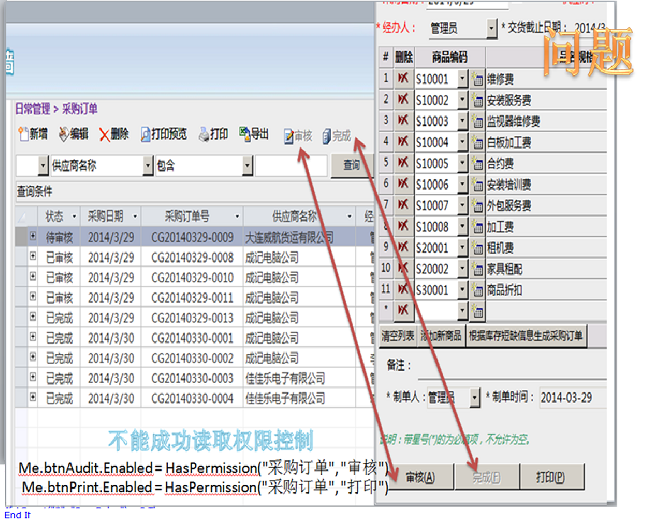Open 采购日期 column filter arrow
Screen dimensions: 650x526
click(135, 216)
